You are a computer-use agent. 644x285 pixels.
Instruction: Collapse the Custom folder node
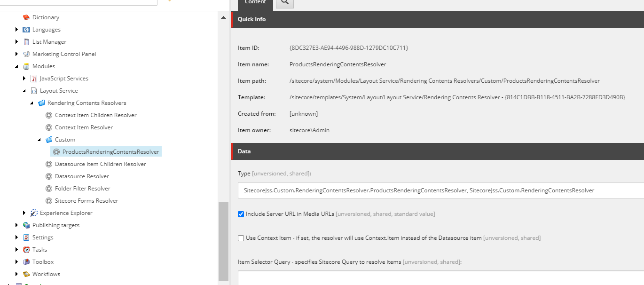tap(39, 139)
